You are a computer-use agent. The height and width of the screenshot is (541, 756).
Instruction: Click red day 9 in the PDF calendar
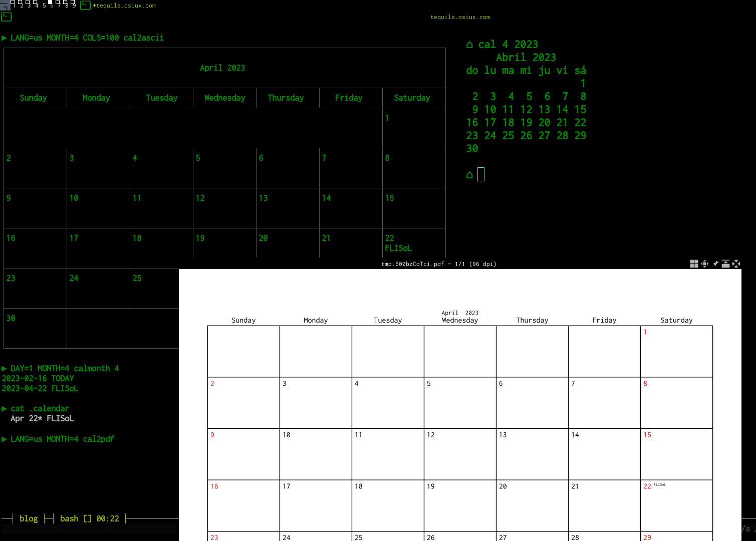pos(212,435)
